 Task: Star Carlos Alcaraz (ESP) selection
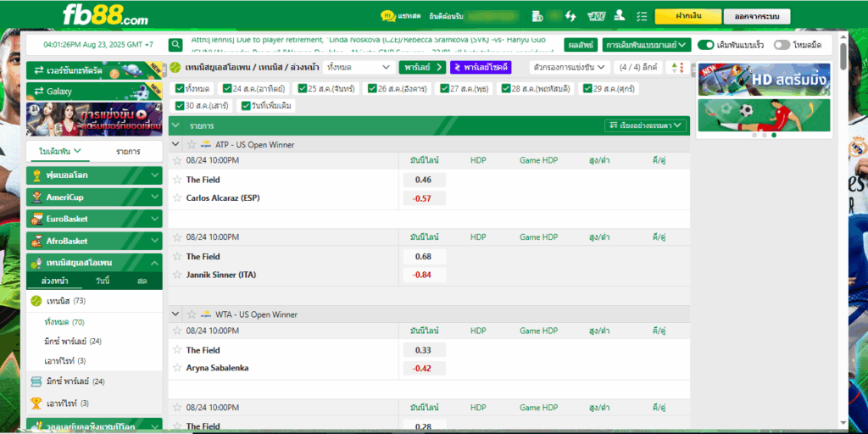coord(177,198)
